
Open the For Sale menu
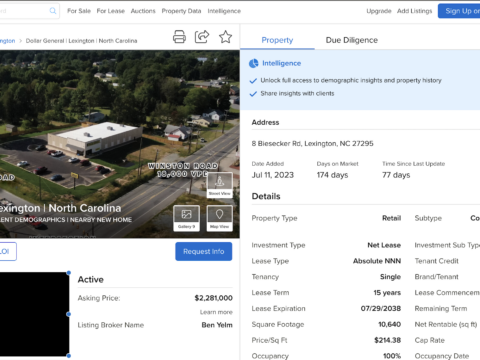[x=79, y=11]
